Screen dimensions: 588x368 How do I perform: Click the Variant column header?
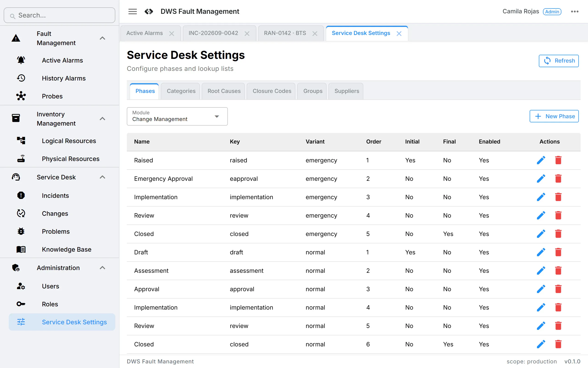(x=315, y=142)
